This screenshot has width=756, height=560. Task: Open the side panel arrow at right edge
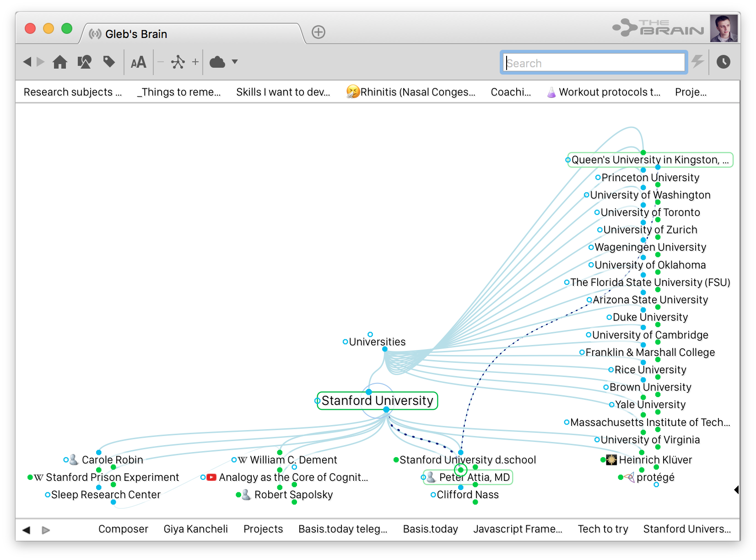coord(736,490)
